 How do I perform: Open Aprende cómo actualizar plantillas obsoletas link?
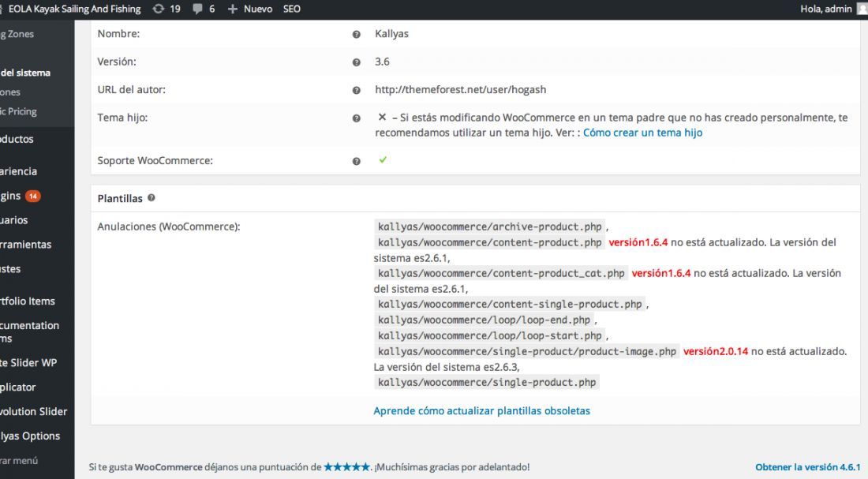coord(481,411)
